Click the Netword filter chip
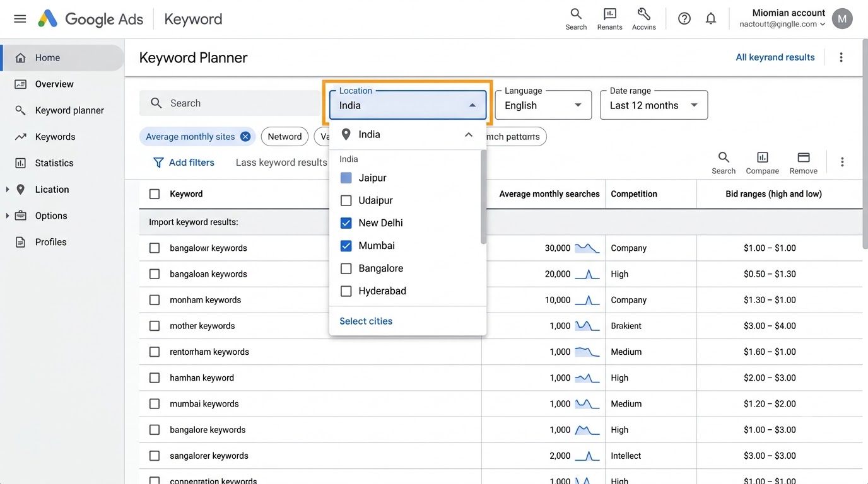Viewport: 868px width, 484px height. click(x=284, y=137)
